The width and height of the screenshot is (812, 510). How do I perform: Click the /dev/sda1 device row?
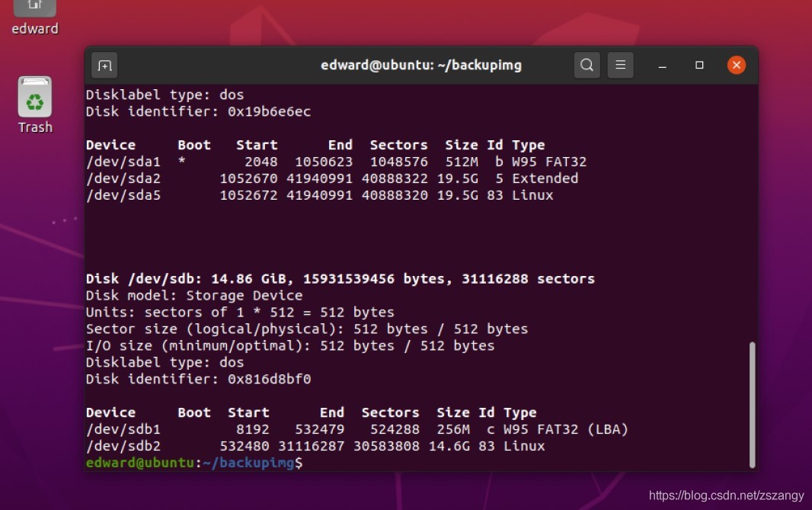coord(336,162)
